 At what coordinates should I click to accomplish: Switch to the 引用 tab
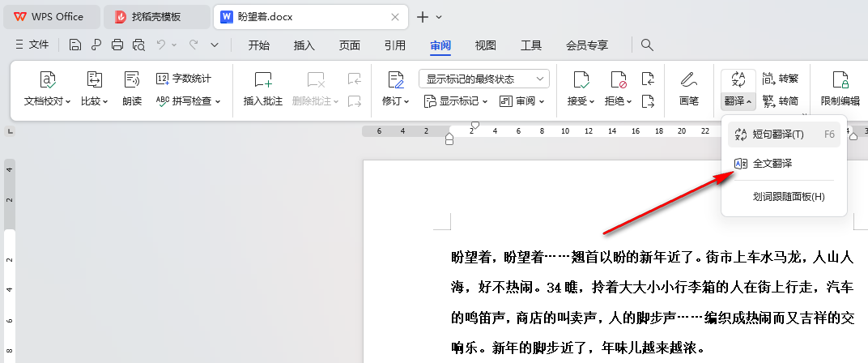pyautogui.click(x=394, y=45)
